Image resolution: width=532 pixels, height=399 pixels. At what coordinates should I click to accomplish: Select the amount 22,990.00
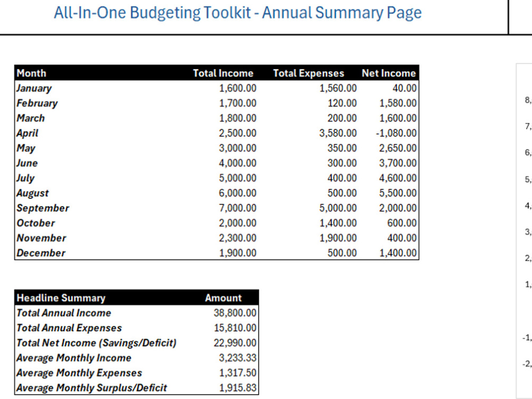[235, 343]
